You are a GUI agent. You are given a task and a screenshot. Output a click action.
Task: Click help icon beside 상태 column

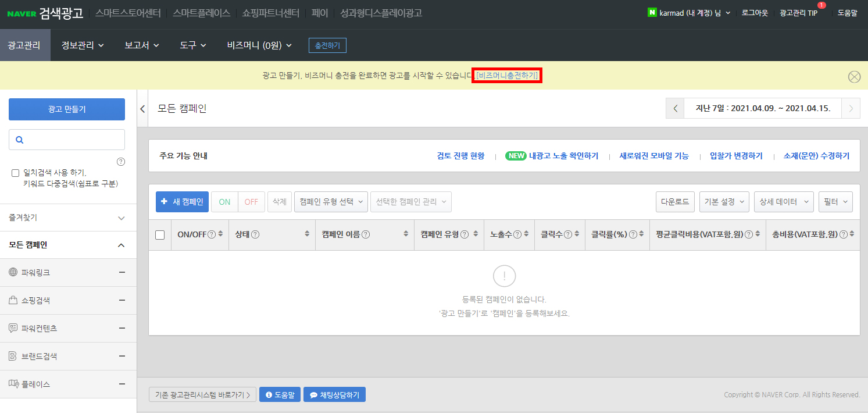[x=255, y=234]
